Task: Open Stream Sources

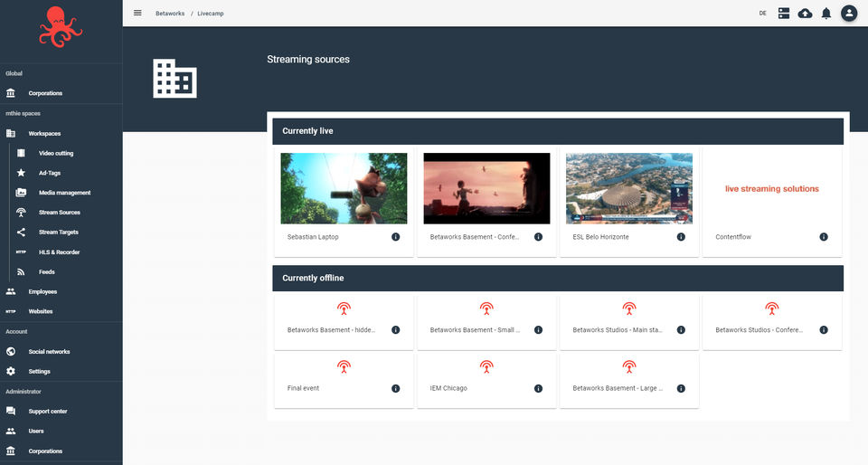Action: 61,213
